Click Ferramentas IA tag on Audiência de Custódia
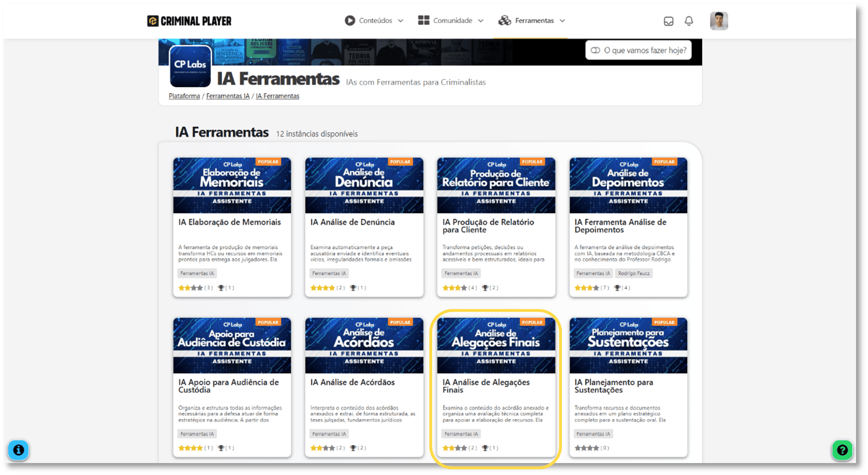Image resolution: width=868 pixels, height=475 pixels. tap(197, 434)
